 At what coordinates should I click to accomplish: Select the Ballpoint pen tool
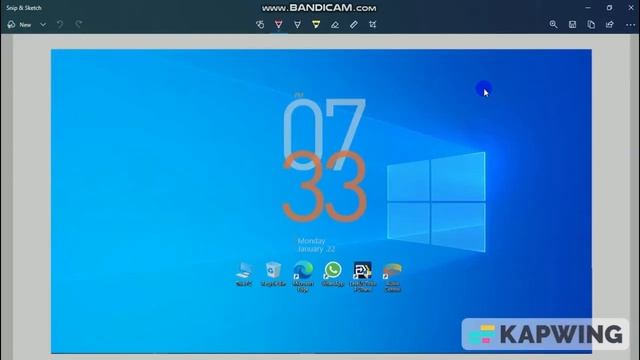tap(279, 24)
